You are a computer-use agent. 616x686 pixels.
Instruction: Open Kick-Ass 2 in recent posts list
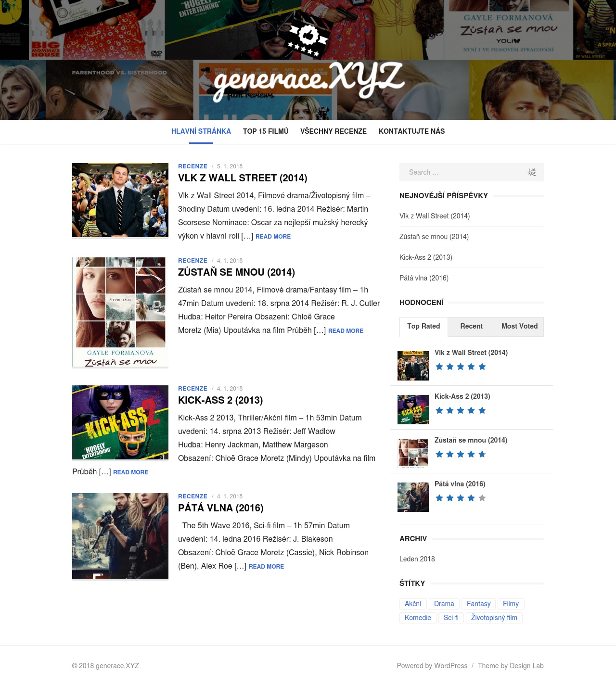click(x=426, y=257)
